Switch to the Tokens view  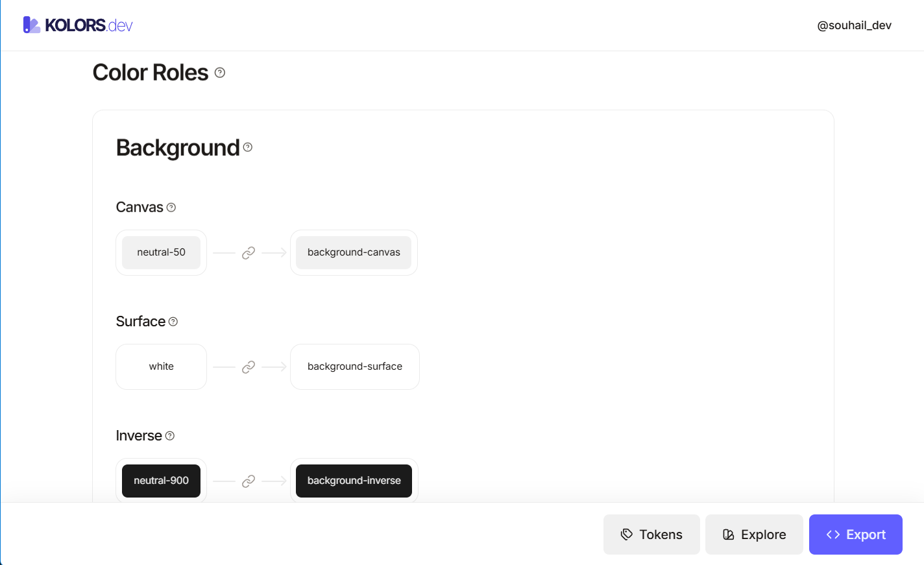pos(651,534)
